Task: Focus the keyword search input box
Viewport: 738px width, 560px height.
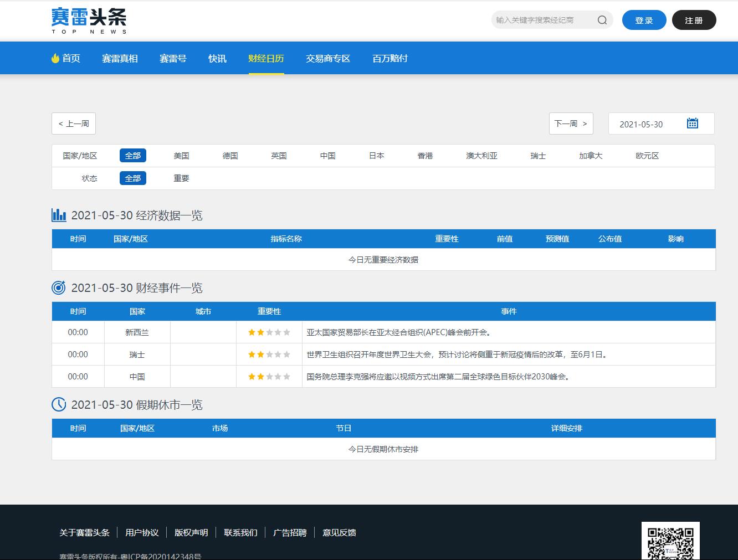Action: (543, 20)
